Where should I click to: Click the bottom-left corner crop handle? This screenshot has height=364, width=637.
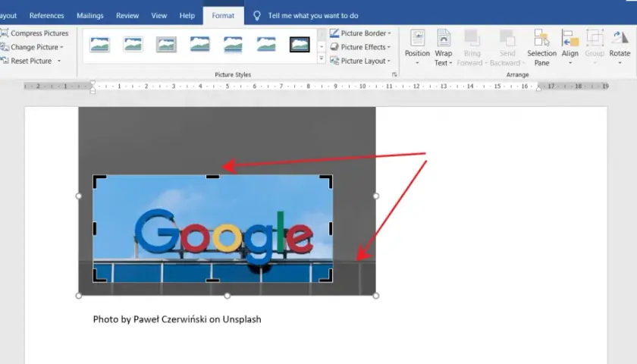[99, 275]
